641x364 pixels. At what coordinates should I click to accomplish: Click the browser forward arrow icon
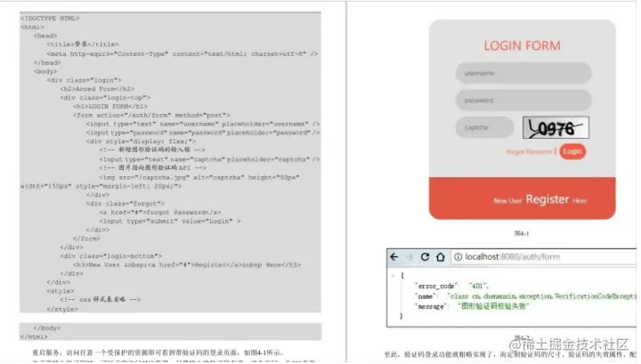(410, 257)
